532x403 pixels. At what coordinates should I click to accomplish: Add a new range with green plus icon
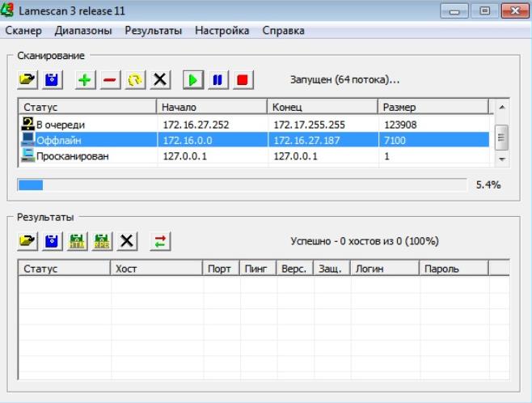click(85, 80)
